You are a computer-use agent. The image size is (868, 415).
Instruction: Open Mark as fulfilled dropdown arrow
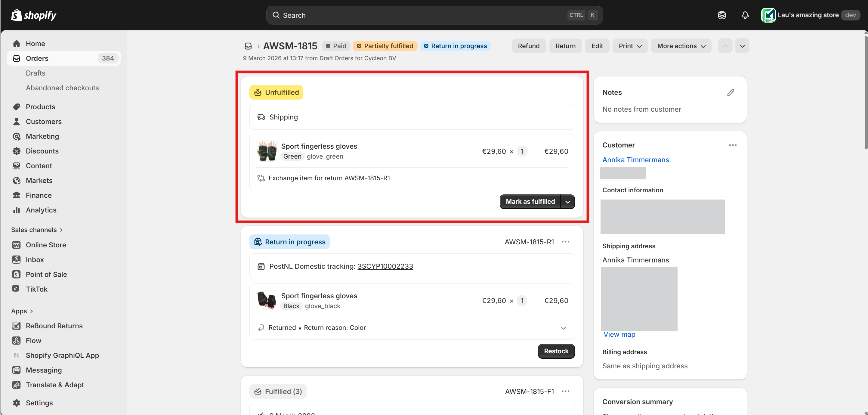(568, 202)
